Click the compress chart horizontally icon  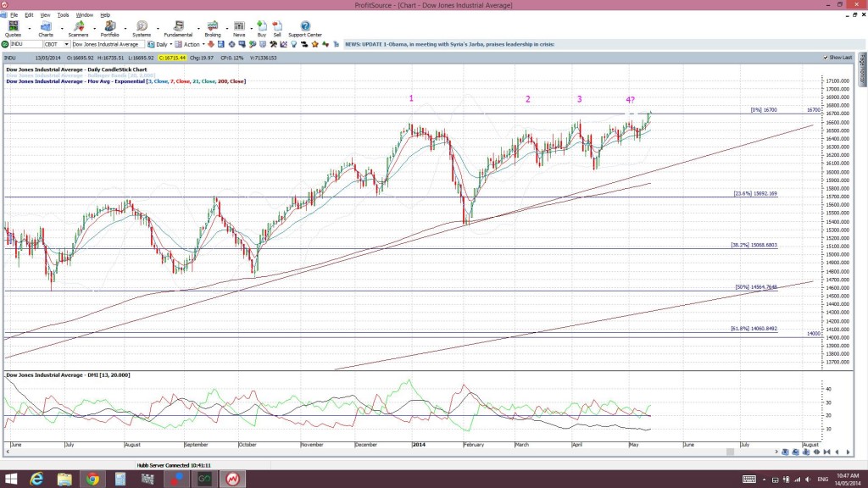(827, 452)
